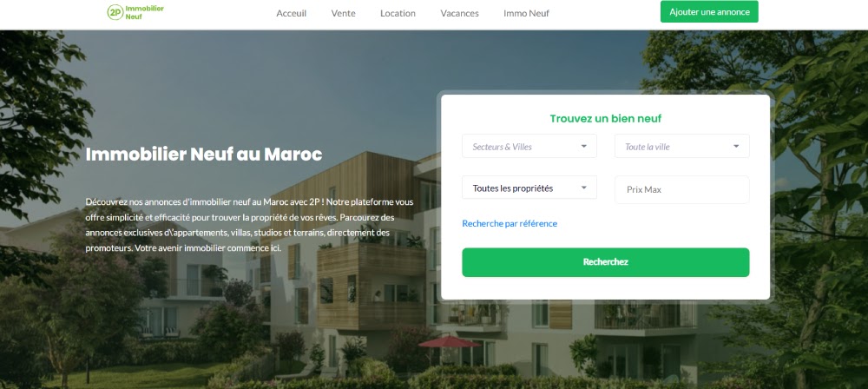This screenshot has width=868, height=389.
Task: Click the green Recherchez button
Action: click(606, 262)
